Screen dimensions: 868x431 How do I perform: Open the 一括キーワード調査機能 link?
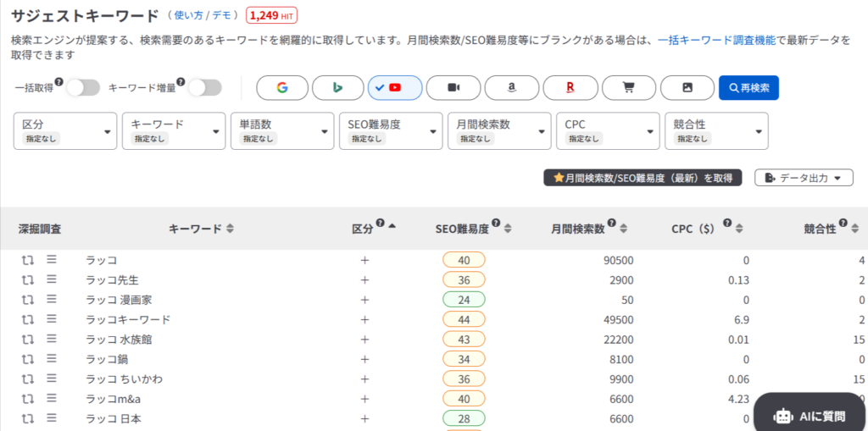coord(716,40)
